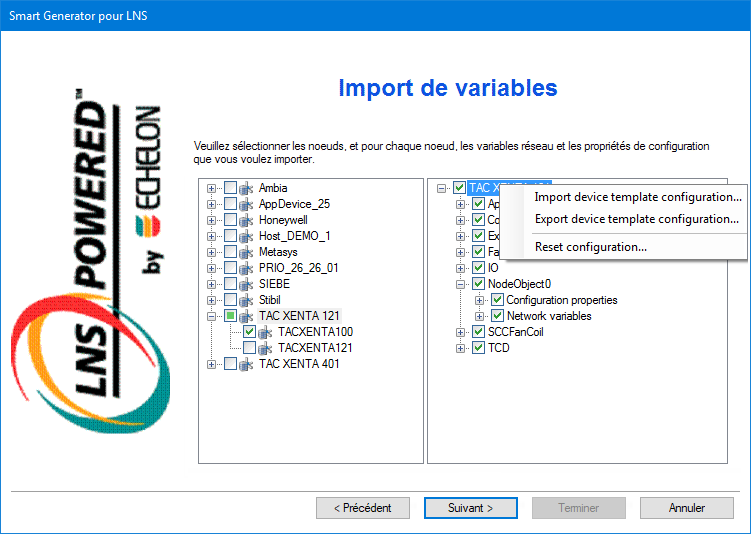Check the Honeywell checkbox
The width and height of the screenshot is (751, 534).
tap(230, 220)
